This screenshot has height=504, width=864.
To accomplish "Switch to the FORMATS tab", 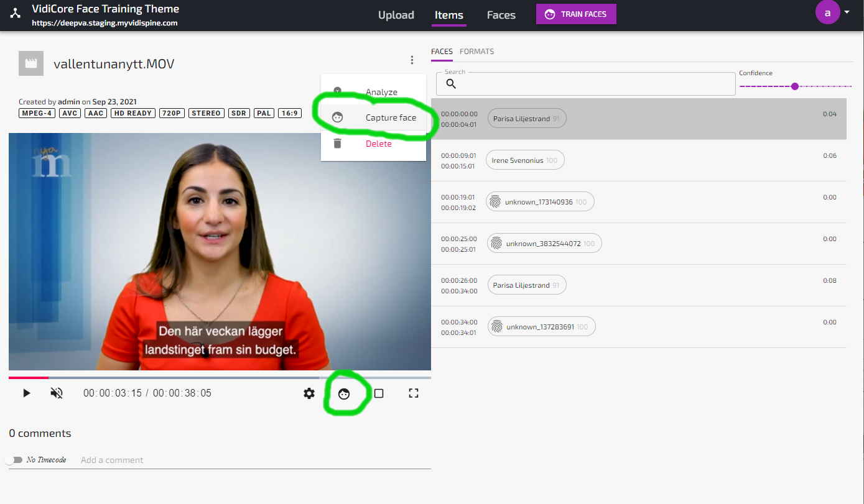I will (476, 52).
